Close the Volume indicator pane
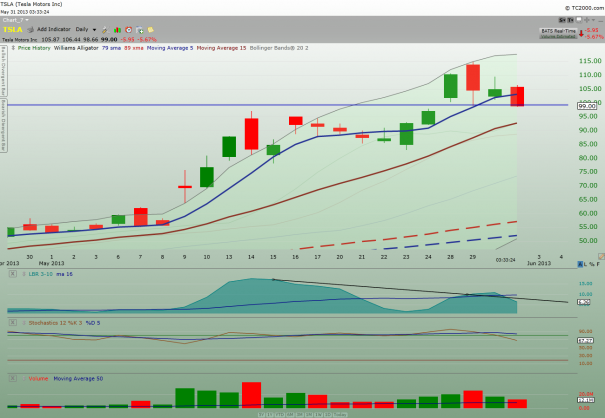 tap(13, 379)
